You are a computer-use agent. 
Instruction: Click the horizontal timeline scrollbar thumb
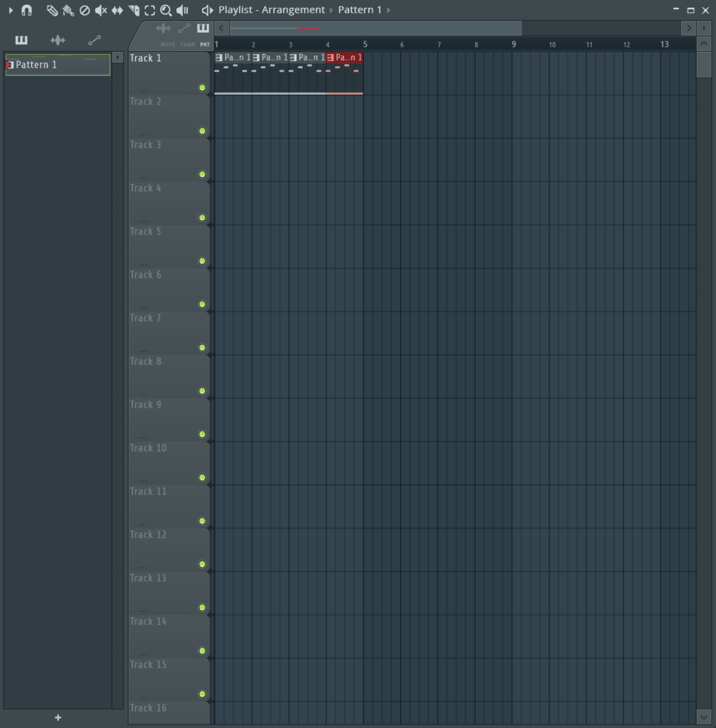[375, 28]
